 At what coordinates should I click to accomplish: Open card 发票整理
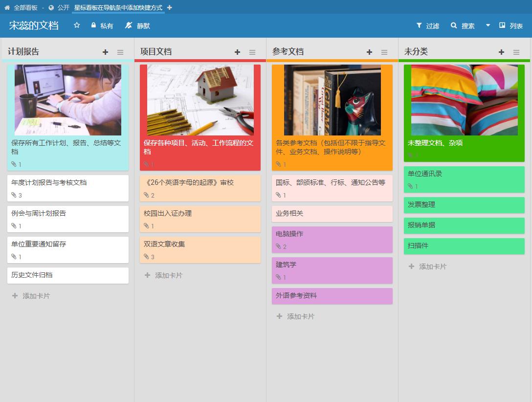click(464, 205)
